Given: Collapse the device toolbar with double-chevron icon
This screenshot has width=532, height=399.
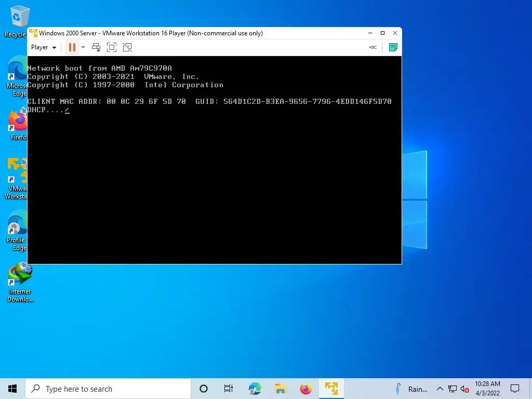Looking at the screenshot, I should click(x=373, y=47).
